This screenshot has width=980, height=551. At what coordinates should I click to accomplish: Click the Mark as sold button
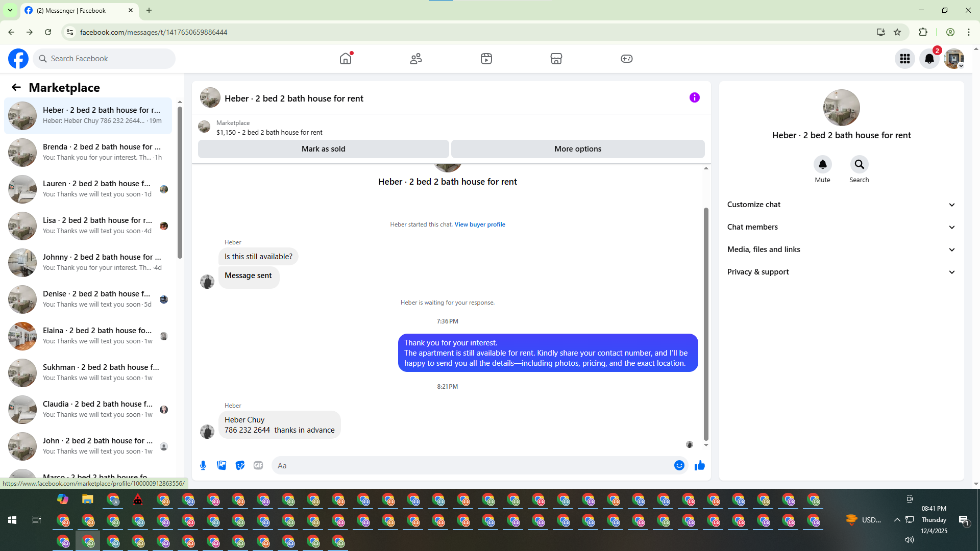click(x=323, y=149)
